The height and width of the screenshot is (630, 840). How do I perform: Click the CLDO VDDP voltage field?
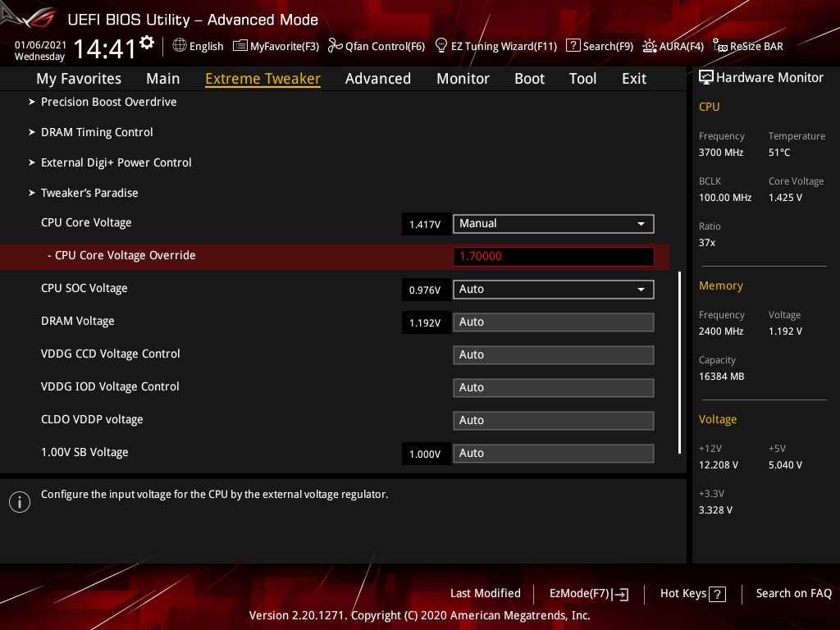pos(554,421)
